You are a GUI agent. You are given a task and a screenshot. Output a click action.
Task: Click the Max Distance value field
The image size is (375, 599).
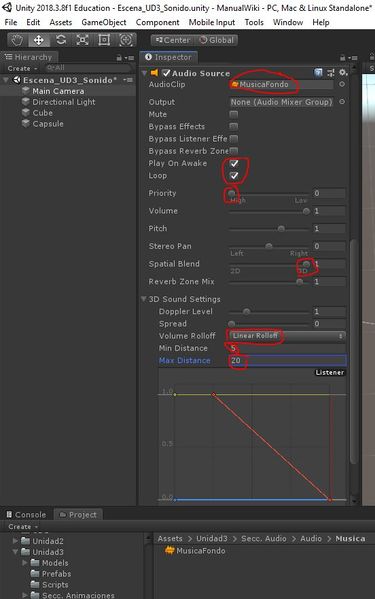click(288, 360)
